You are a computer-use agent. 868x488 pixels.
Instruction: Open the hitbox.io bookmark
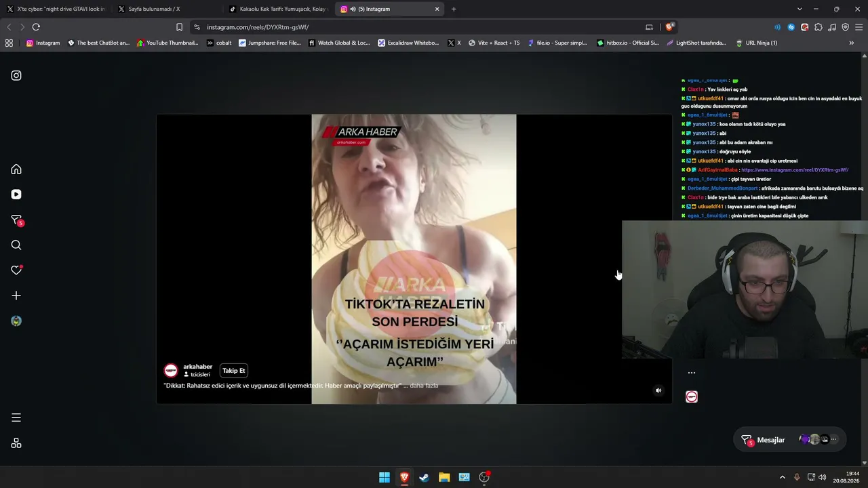pos(628,43)
